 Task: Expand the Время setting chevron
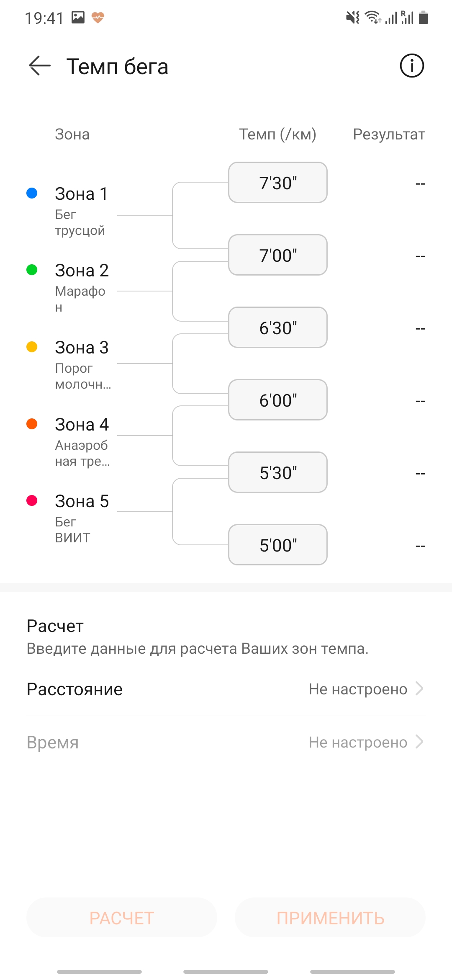pyautogui.click(x=419, y=742)
